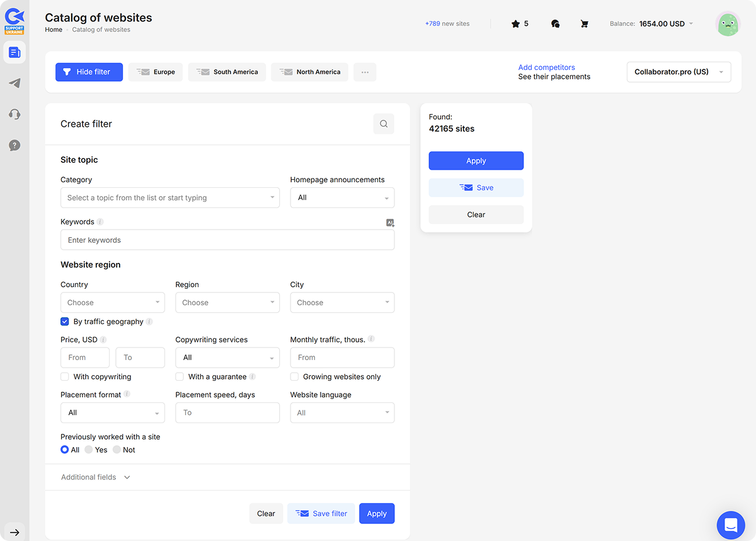Click the AI keyword generator icon
This screenshot has height=541, width=756.
coord(391,223)
